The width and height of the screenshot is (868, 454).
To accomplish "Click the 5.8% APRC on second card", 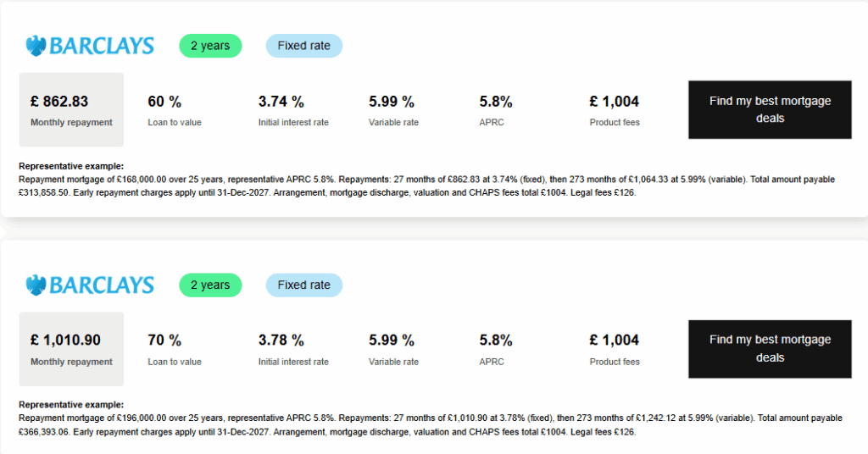I will 496,340.
